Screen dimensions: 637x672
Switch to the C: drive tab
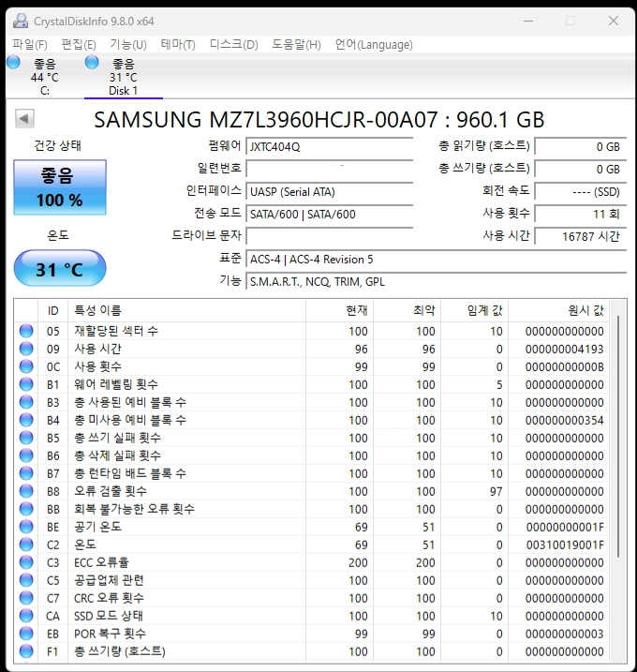tap(45, 77)
